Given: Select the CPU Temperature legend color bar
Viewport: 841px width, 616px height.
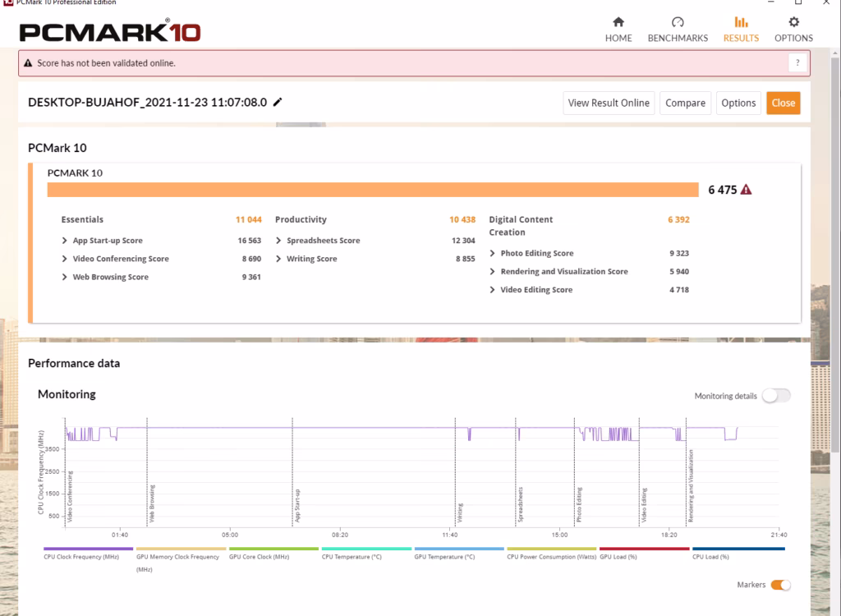Looking at the screenshot, I should coord(366,549).
